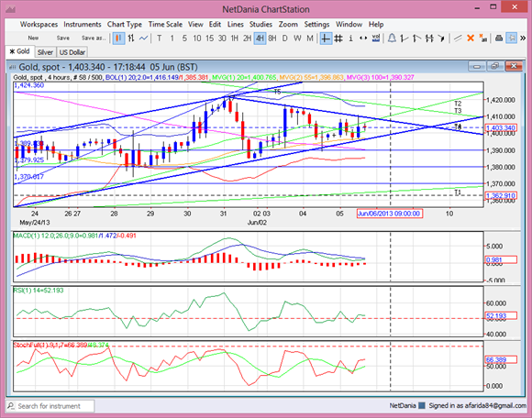Open the Zoom menu
The height and width of the screenshot is (418, 532).
pos(288,25)
